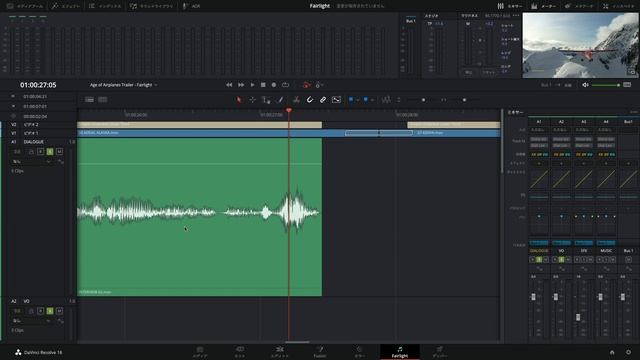Click the SFX channel fader handle
Screen dimensions: 640x360
[x=578, y=317]
